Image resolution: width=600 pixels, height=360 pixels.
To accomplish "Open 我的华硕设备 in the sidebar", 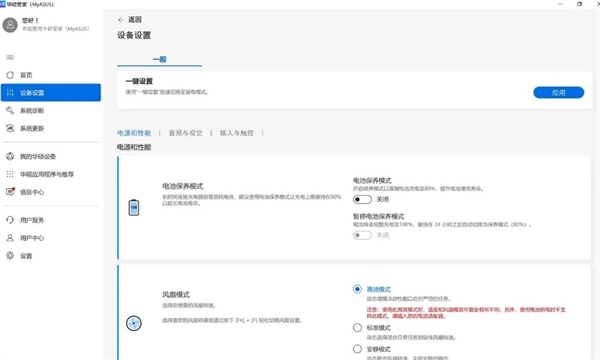I will (51, 156).
